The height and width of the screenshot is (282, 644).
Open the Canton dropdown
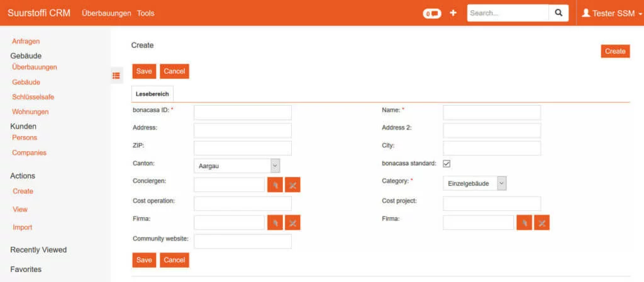[x=236, y=166]
